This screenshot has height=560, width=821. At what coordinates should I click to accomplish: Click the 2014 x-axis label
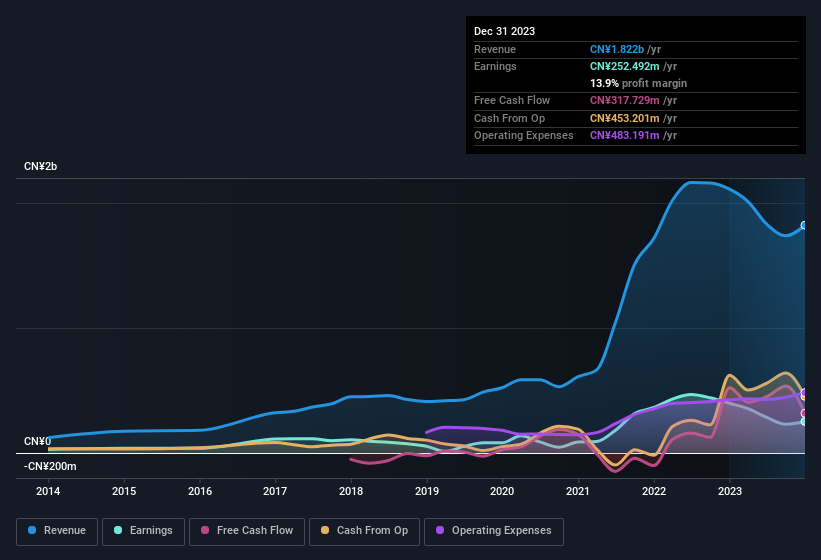[x=48, y=491]
